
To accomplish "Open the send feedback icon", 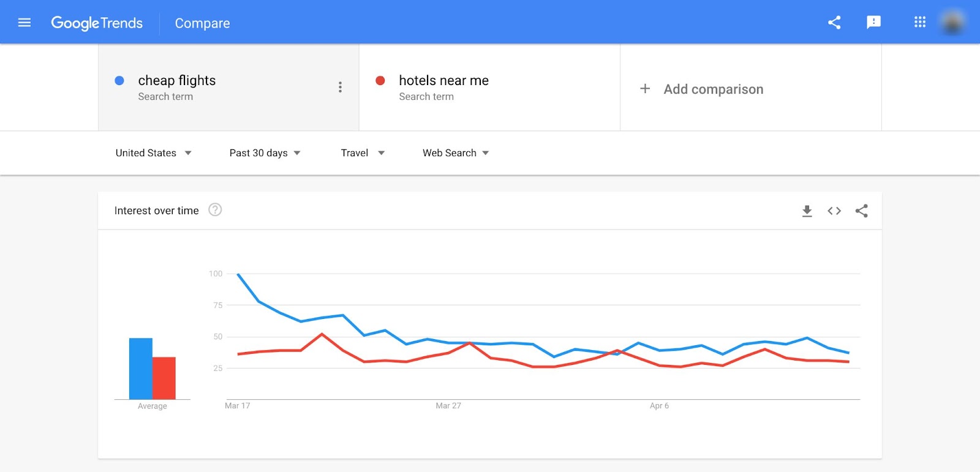I will click(x=873, y=23).
